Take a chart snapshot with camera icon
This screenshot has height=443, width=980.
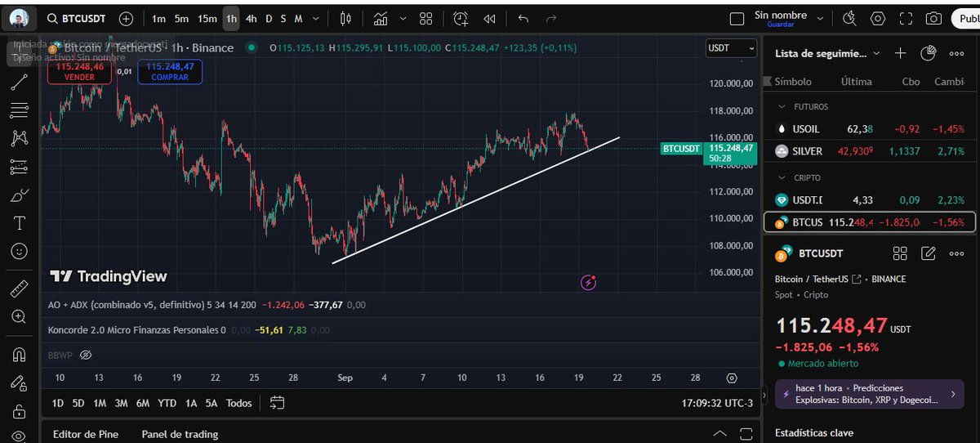point(934,18)
